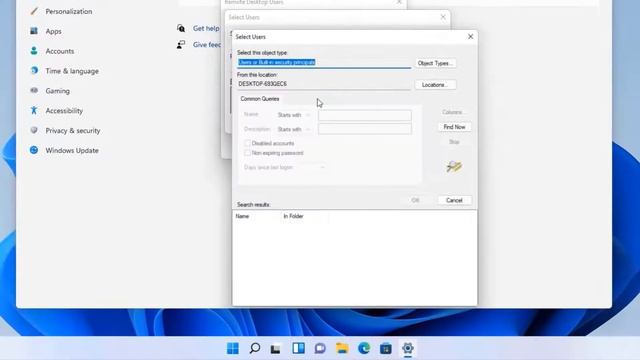Open Microsoft Edge from taskbar
This screenshot has width=640, height=360.
pyautogui.click(x=364, y=348)
